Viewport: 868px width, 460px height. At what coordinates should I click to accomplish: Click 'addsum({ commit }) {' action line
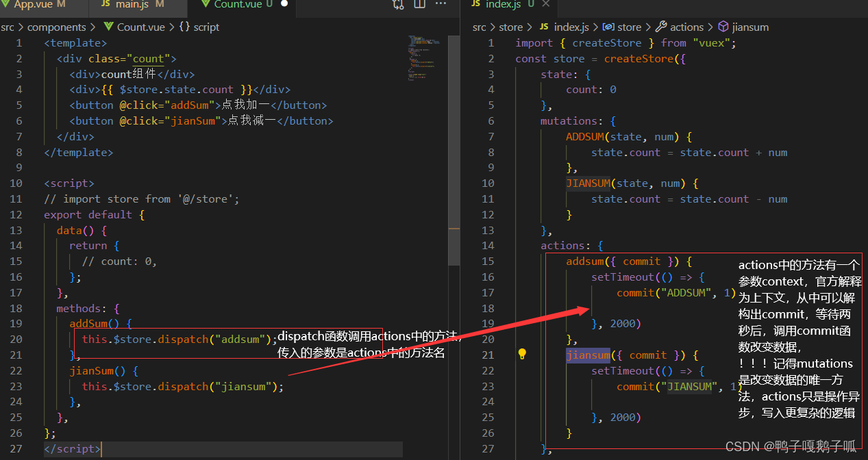(x=629, y=261)
